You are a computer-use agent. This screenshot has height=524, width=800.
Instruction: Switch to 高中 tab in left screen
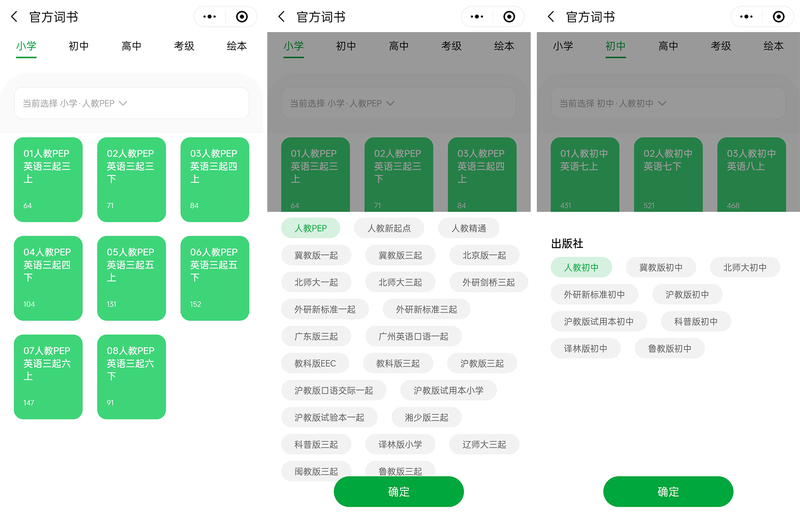tap(131, 46)
